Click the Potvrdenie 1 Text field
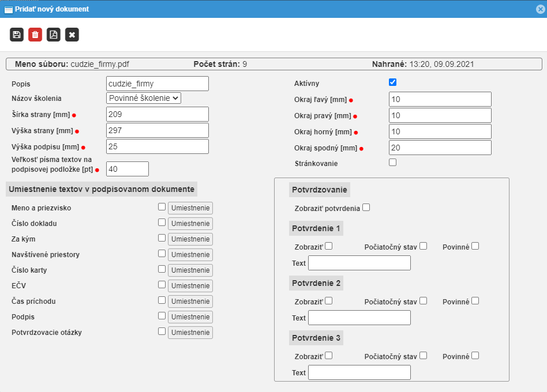The image size is (547, 392). 359,263
